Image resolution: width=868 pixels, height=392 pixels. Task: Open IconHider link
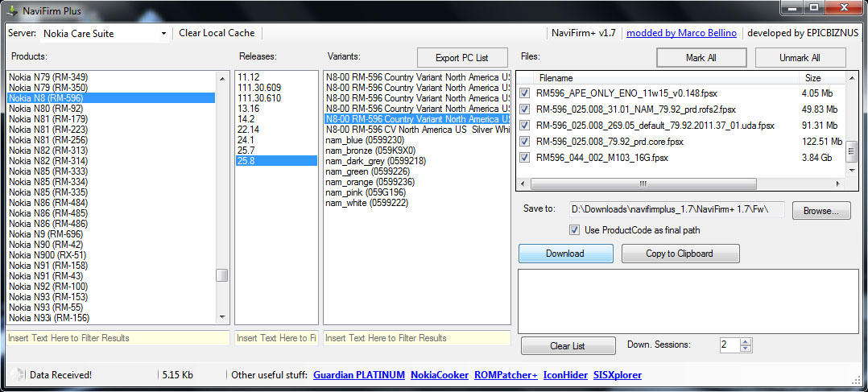point(566,375)
